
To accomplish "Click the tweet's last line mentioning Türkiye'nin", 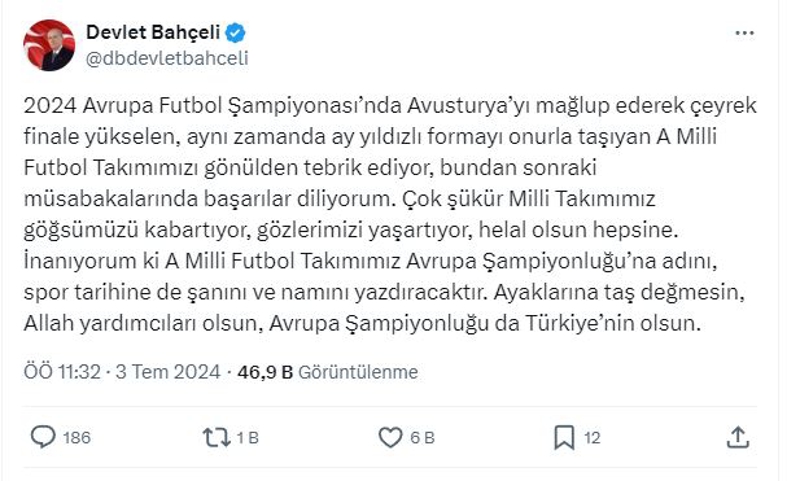I will point(366,324).
